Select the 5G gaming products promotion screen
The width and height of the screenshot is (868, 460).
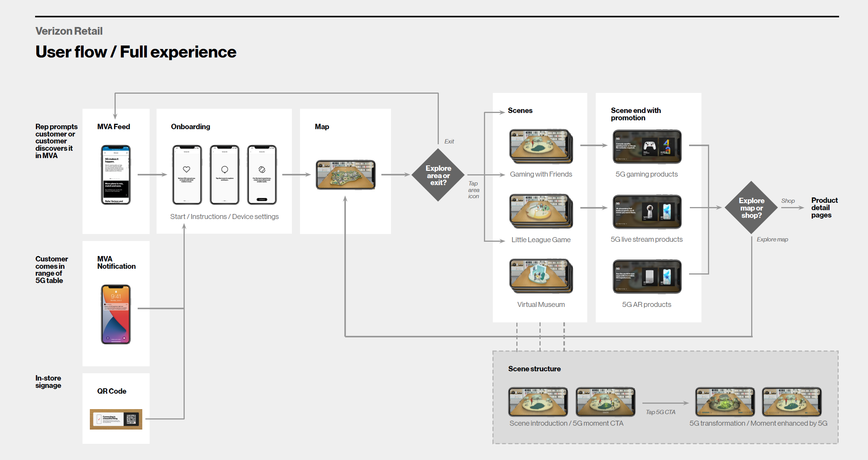pos(647,147)
